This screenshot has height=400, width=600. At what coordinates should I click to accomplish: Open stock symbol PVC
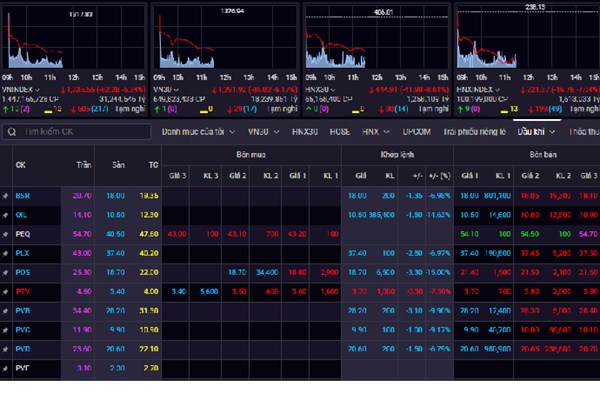(x=23, y=330)
